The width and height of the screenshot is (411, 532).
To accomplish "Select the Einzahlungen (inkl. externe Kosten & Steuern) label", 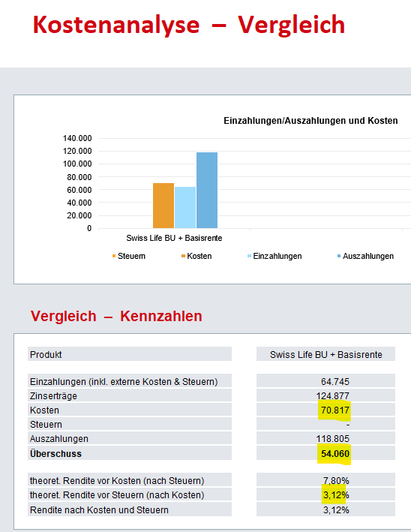I will [x=124, y=382].
